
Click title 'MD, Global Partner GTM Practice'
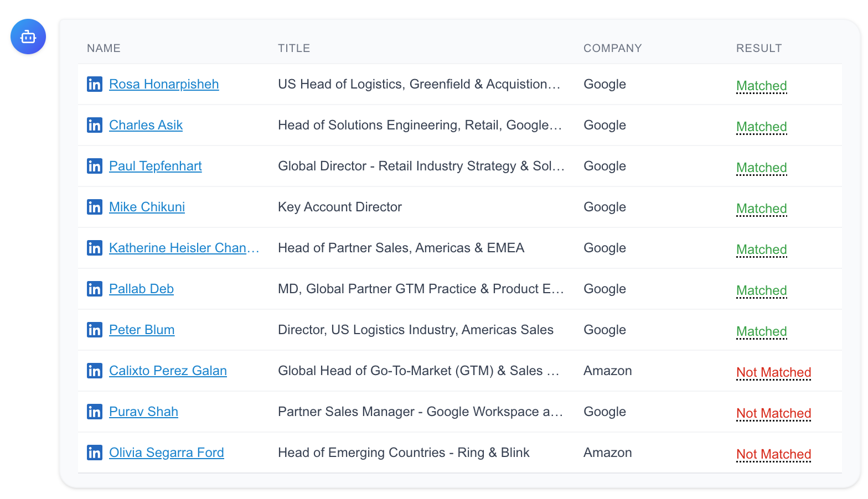point(421,289)
